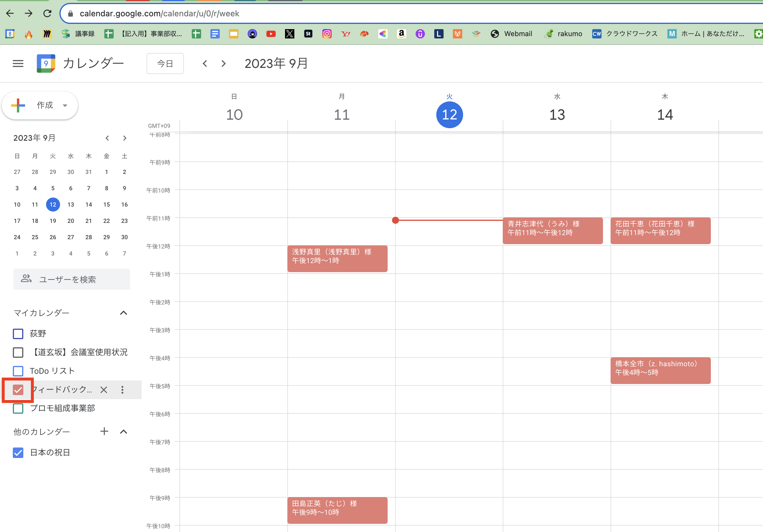Click the plus icon beside 他のカレンダー
This screenshot has width=763, height=532.
point(104,431)
